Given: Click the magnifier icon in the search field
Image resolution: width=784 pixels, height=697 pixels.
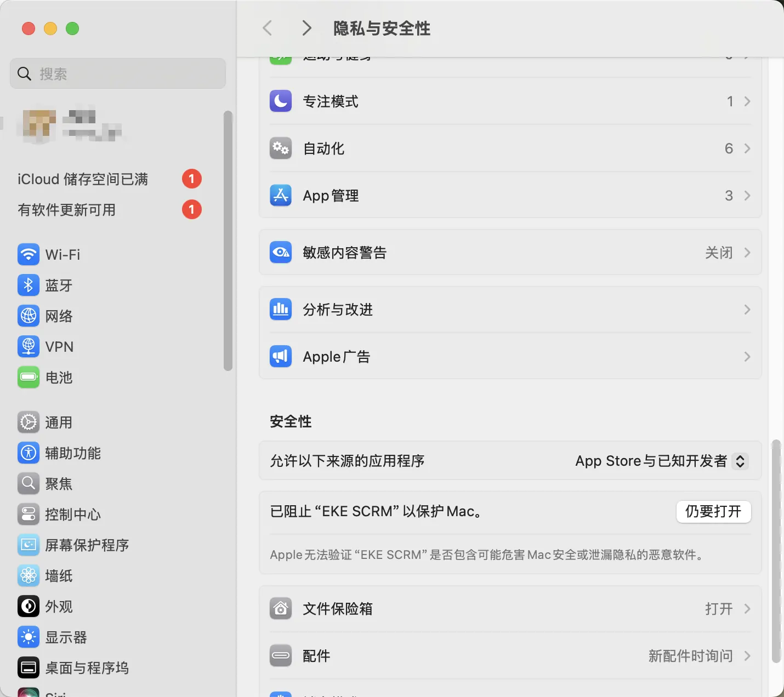Looking at the screenshot, I should pyautogui.click(x=24, y=73).
